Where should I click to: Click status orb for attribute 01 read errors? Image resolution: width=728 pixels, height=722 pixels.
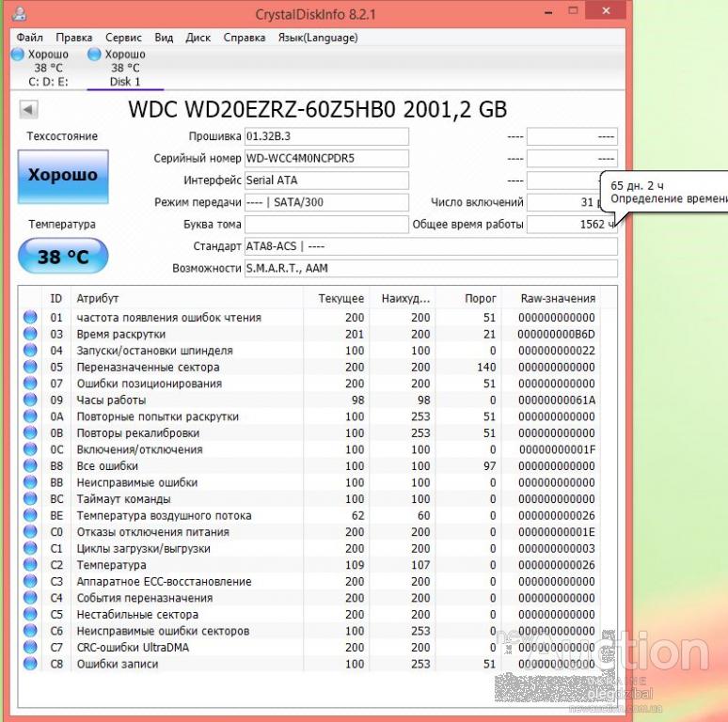tap(30, 318)
